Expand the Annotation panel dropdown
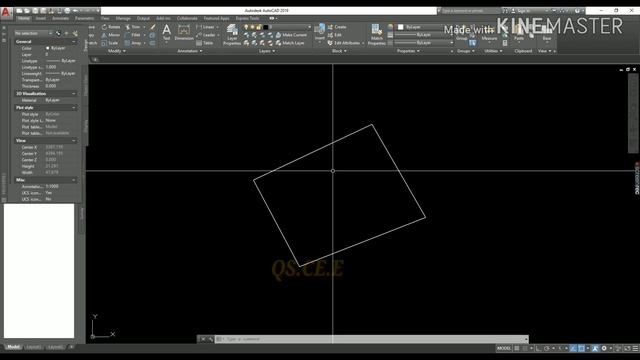Viewport: 640px width, 360px height. click(190, 51)
